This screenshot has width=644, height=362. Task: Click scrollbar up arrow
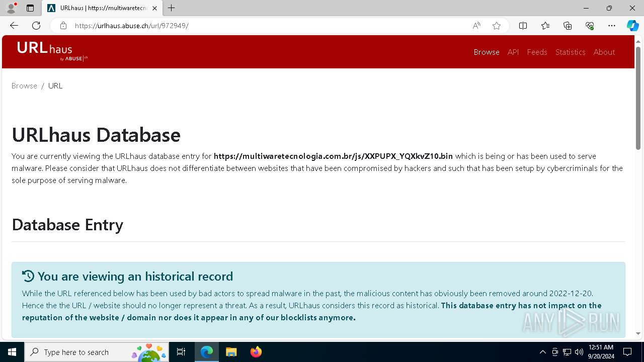[638, 41]
